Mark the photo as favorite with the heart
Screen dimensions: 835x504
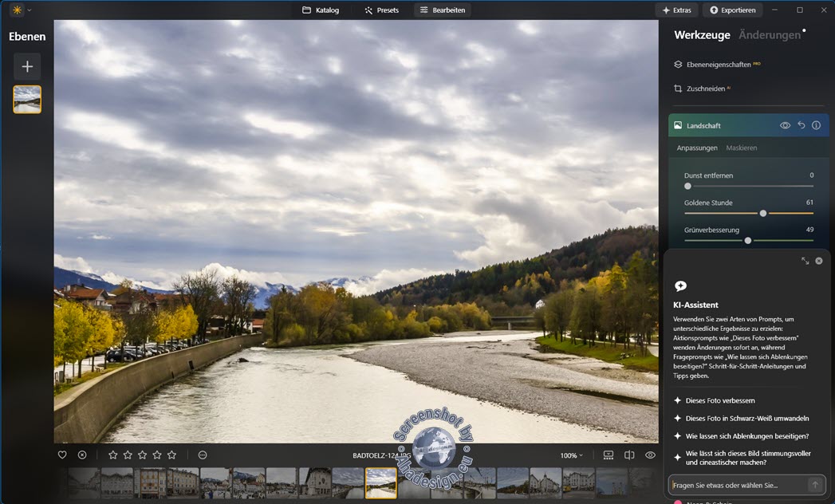(x=61, y=454)
